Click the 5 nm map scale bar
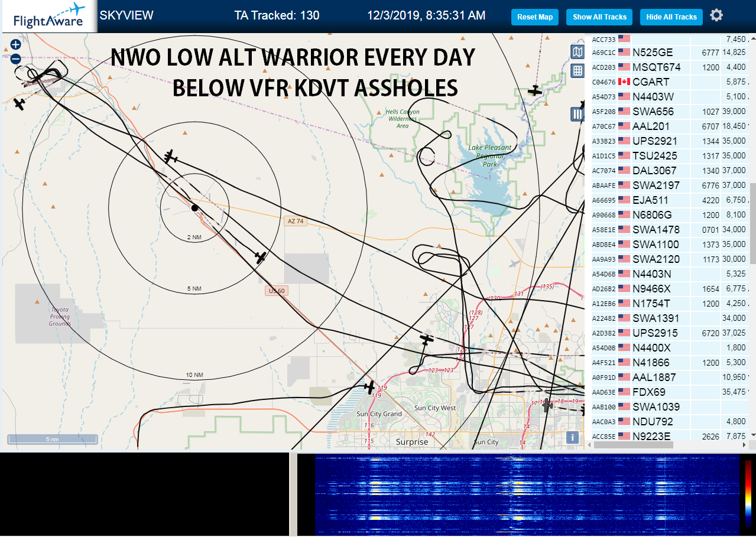The height and width of the screenshot is (537, 756). click(x=52, y=439)
